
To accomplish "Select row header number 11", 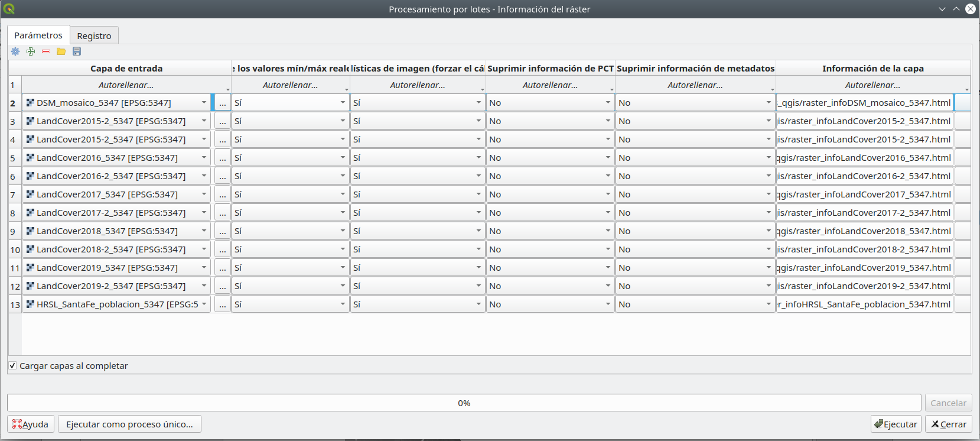I will [x=15, y=268].
